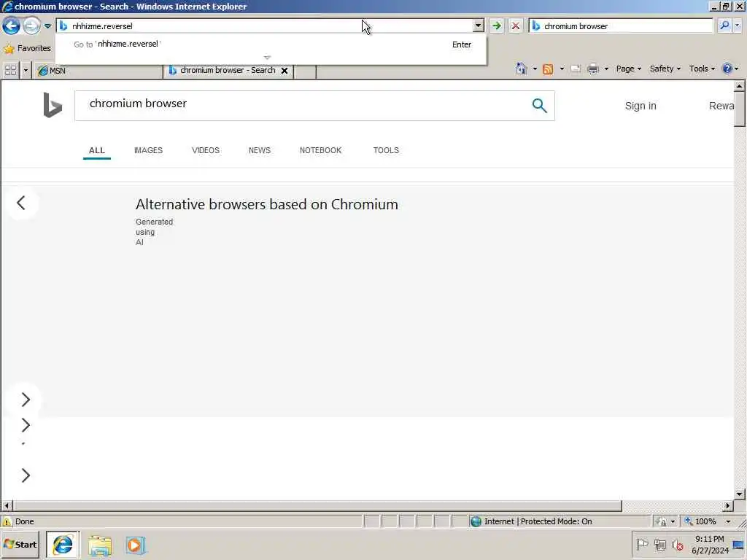
Task: Open the NOTEBOOK tab
Action: click(321, 150)
